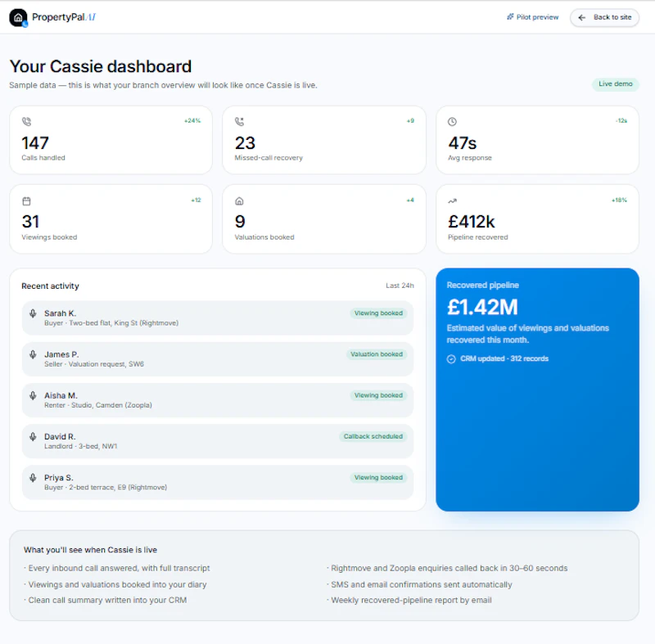Click the clock icon on Avg response card
655x644 pixels.
point(453,121)
